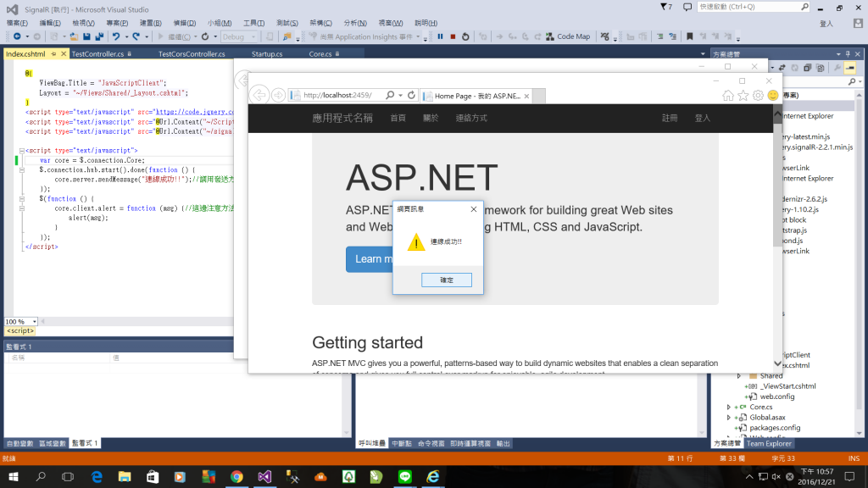Switch to the TestController.cs tab

97,53
